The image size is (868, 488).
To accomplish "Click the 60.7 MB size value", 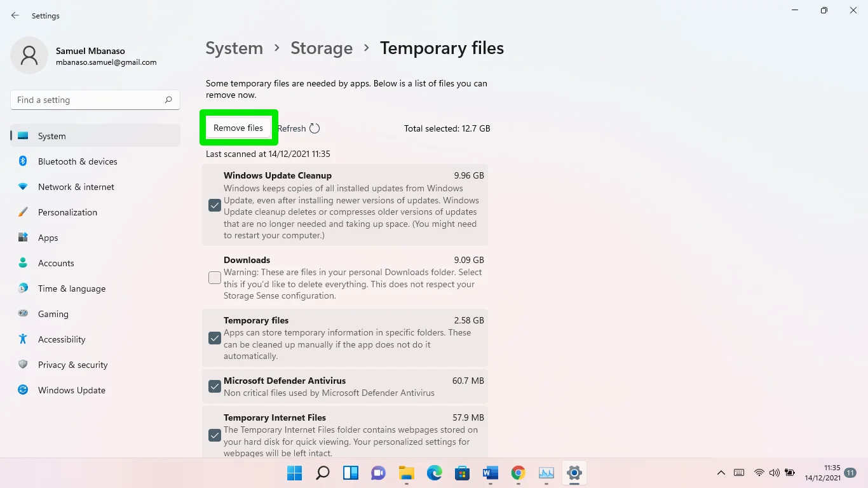I will coord(468,381).
